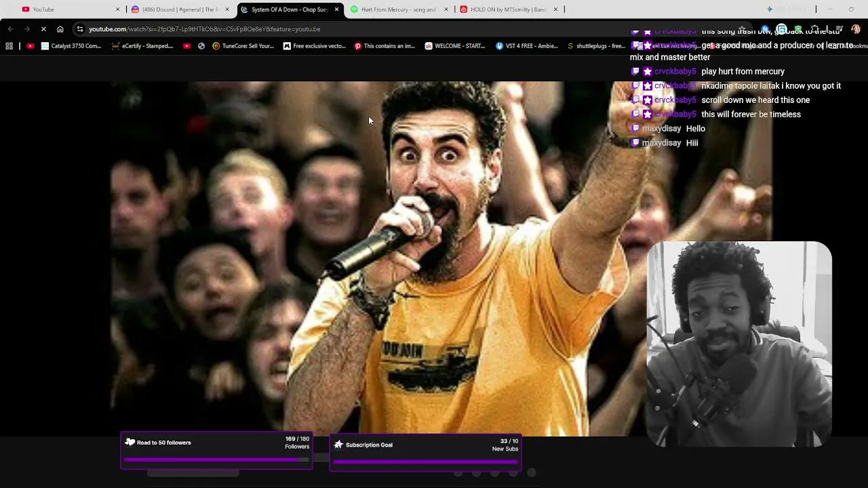
Task: Click the Subscription Goal progress bar
Action: (x=425, y=462)
